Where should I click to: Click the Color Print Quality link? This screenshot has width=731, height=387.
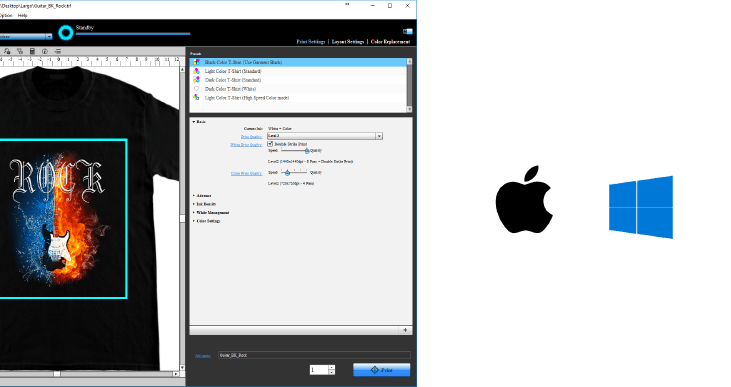247,173
